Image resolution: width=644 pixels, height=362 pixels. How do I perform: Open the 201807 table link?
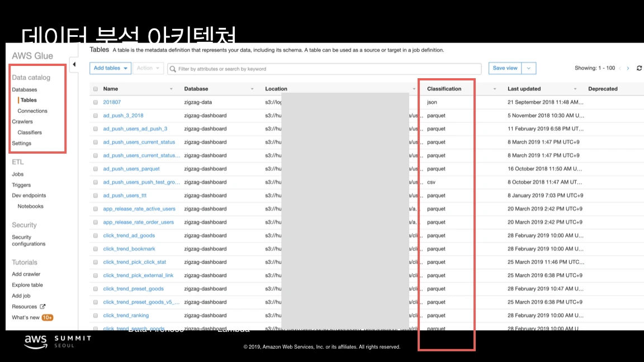click(x=112, y=102)
